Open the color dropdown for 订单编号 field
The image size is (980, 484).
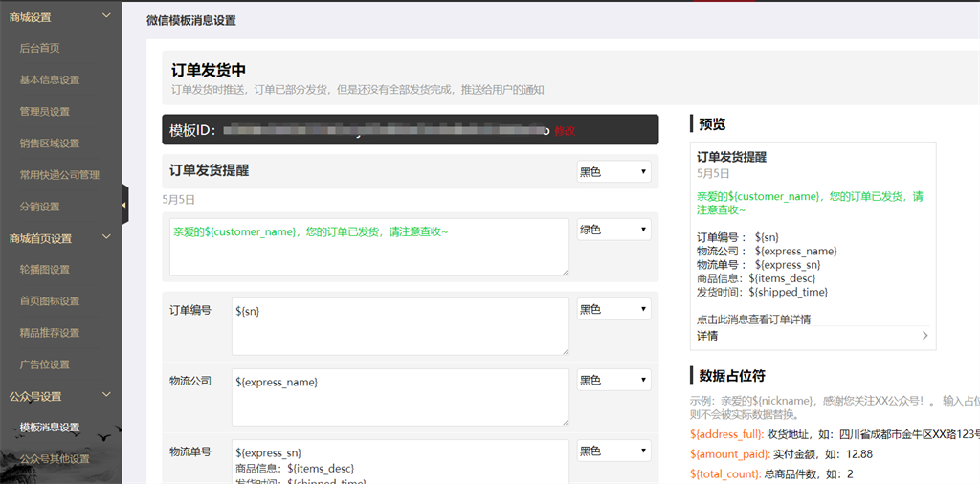click(x=613, y=309)
